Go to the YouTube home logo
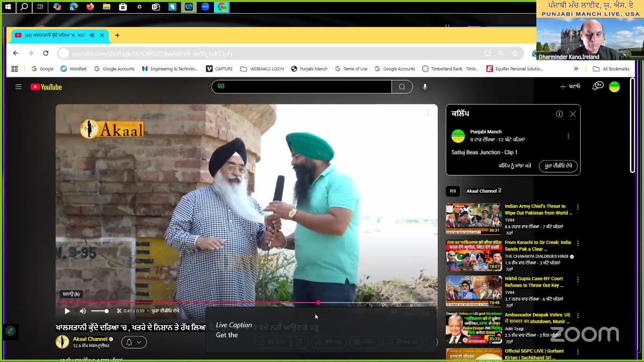The height and width of the screenshot is (362, 644). tap(46, 87)
